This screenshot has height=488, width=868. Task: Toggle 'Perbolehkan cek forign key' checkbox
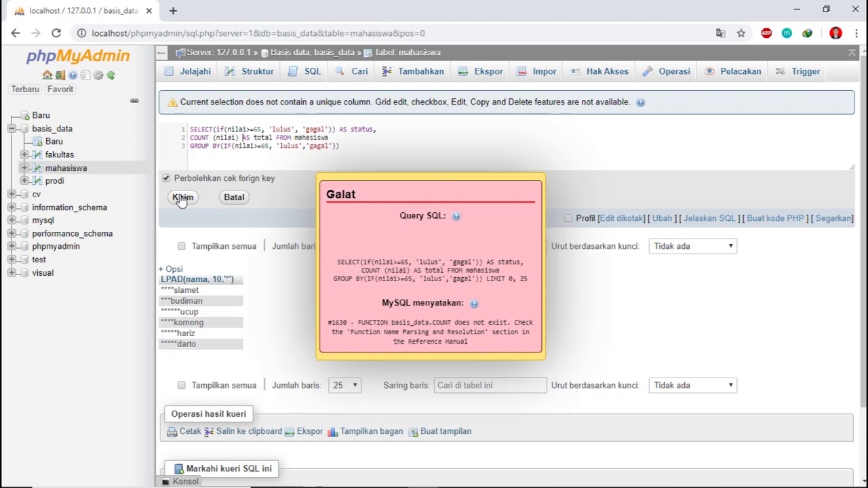click(166, 178)
